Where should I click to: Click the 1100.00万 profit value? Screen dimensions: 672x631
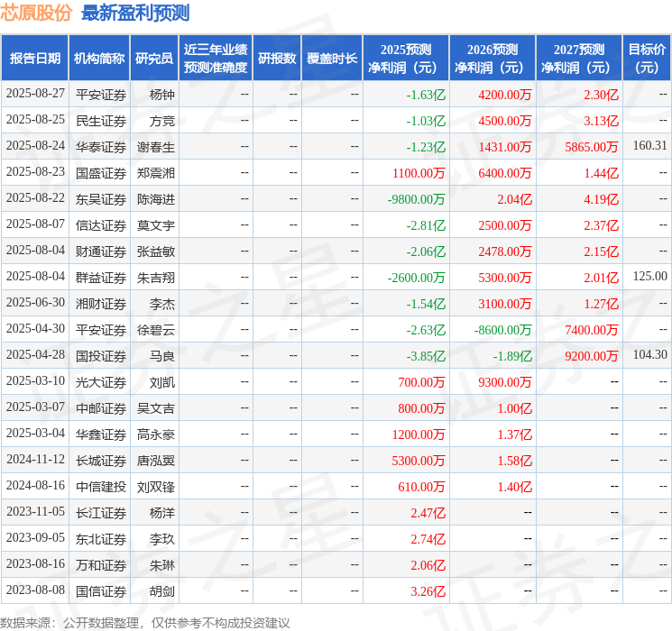[419, 173]
